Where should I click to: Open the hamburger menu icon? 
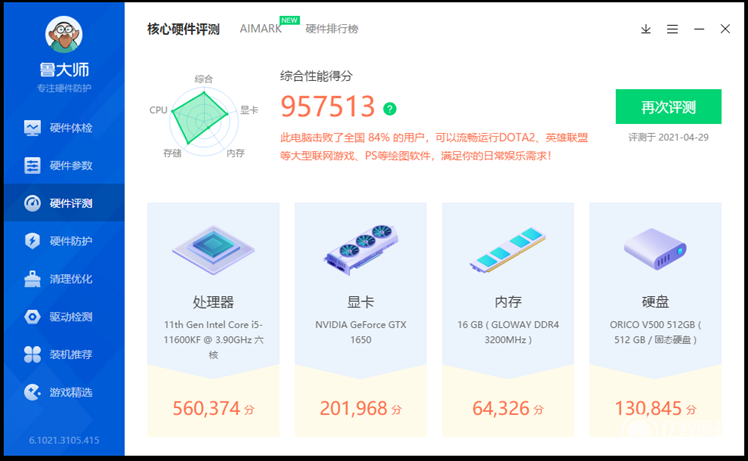click(672, 29)
